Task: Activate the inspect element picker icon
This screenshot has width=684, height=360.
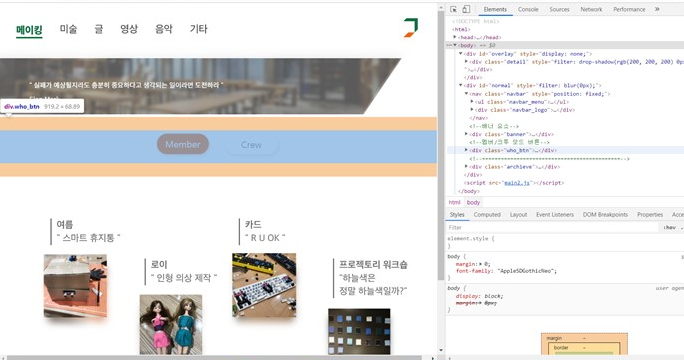Action: click(x=454, y=9)
